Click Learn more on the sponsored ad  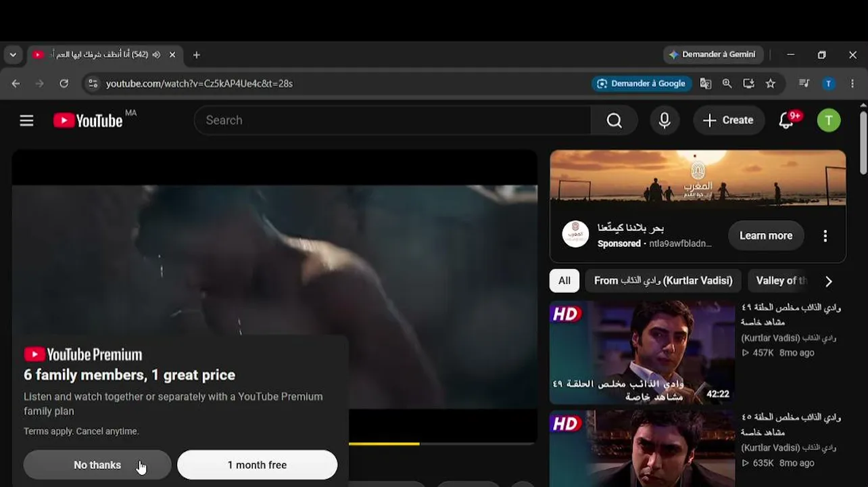pyautogui.click(x=766, y=235)
